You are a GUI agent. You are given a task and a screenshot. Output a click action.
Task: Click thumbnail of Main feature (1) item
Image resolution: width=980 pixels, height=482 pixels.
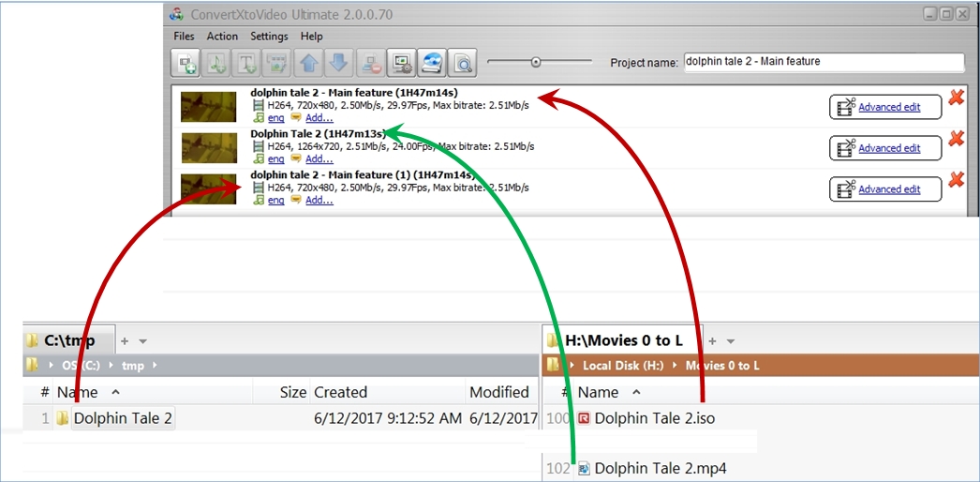tap(209, 189)
